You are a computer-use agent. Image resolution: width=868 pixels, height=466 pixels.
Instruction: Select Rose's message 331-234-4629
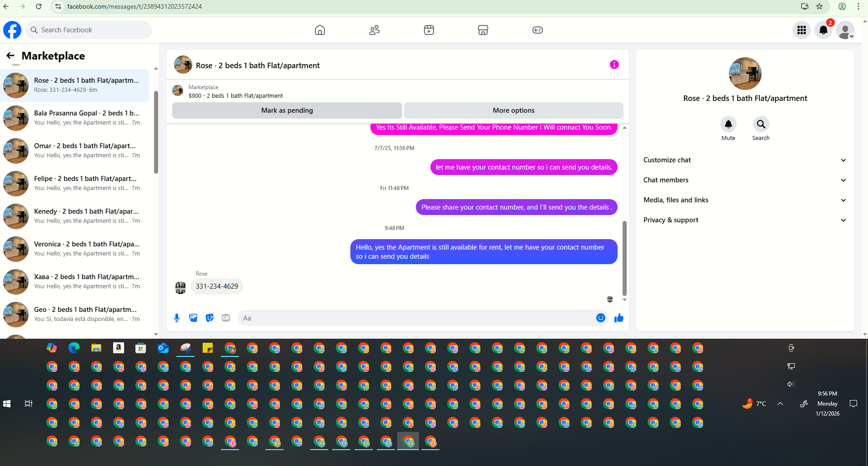coord(217,286)
